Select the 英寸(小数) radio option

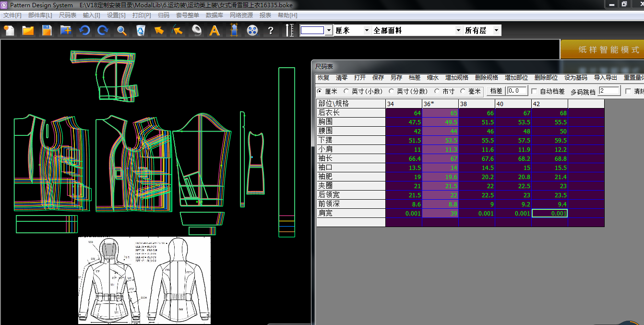click(x=346, y=91)
